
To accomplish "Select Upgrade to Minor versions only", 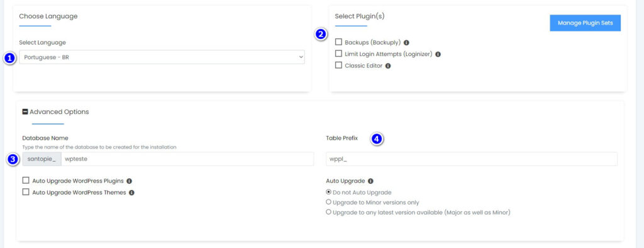I will (328, 202).
